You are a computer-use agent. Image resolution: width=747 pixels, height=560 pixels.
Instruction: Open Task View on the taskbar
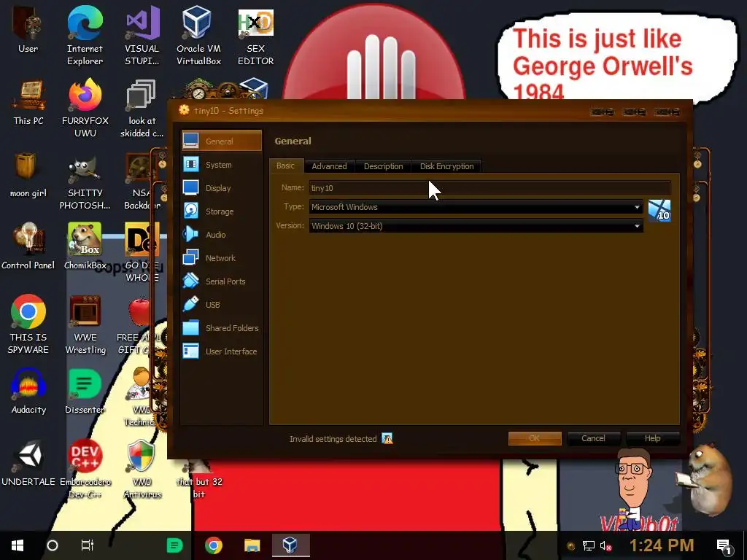click(88, 545)
